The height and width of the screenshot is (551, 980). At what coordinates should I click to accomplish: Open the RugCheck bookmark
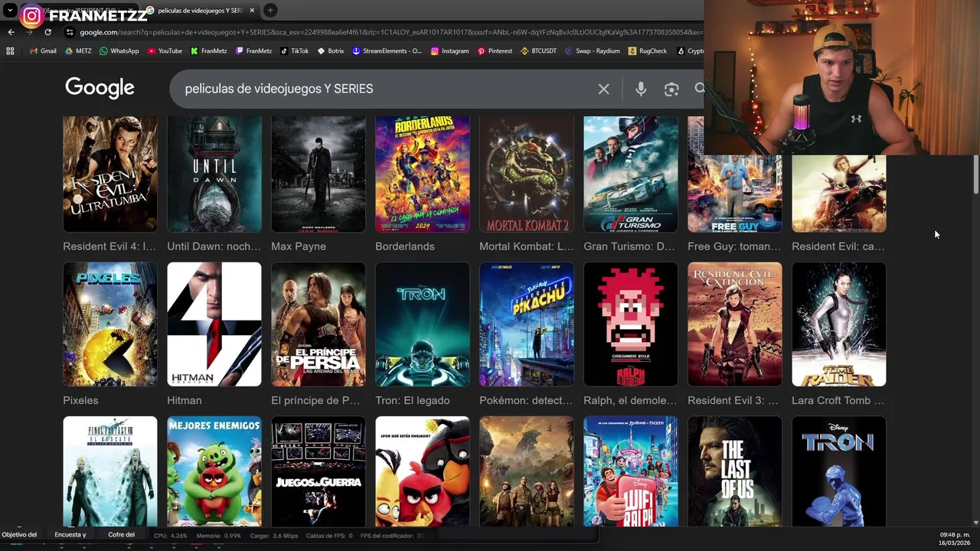(x=648, y=51)
